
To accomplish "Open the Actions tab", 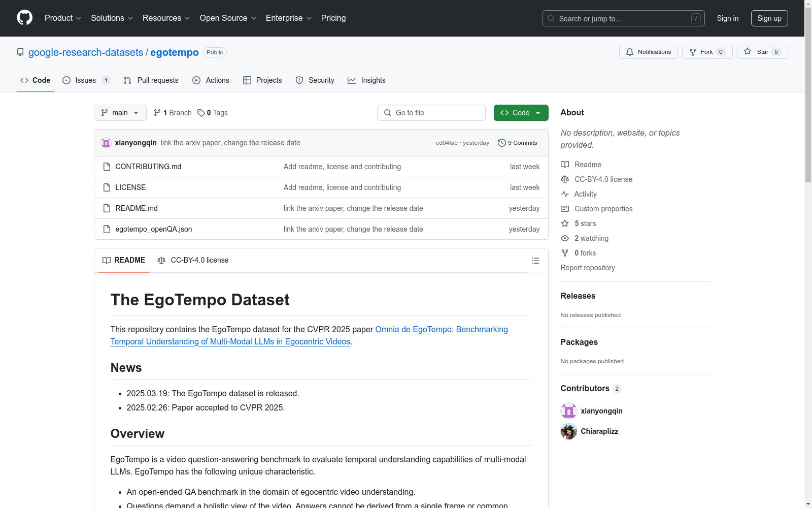I will tap(211, 80).
